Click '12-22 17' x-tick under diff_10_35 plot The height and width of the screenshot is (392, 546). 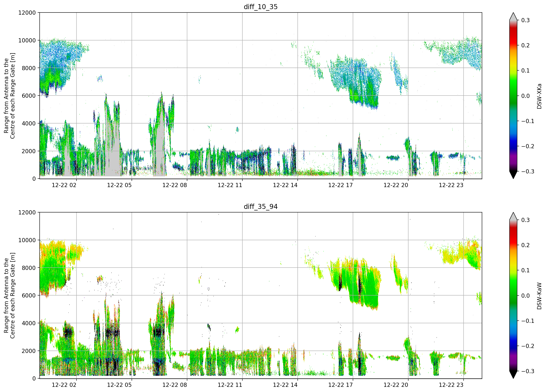coord(341,185)
